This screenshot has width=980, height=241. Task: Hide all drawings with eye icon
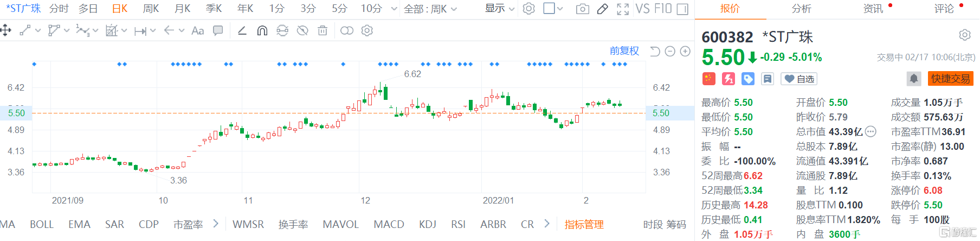pos(302,30)
